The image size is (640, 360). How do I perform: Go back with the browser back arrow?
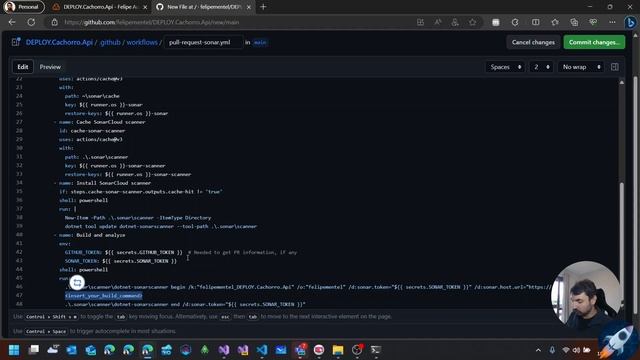[12, 22]
